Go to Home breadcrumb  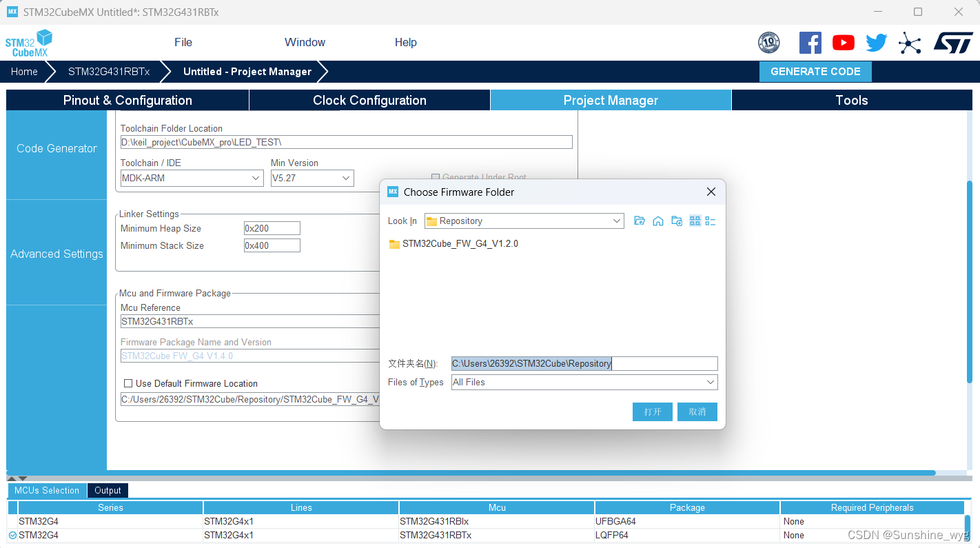click(24, 72)
